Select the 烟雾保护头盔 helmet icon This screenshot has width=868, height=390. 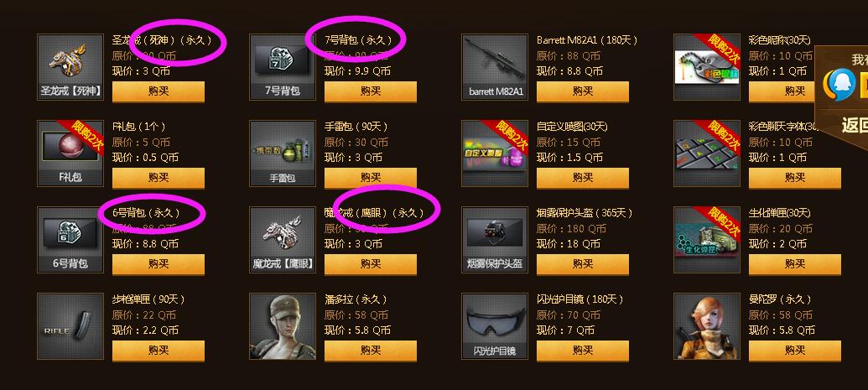pos(494,240)
